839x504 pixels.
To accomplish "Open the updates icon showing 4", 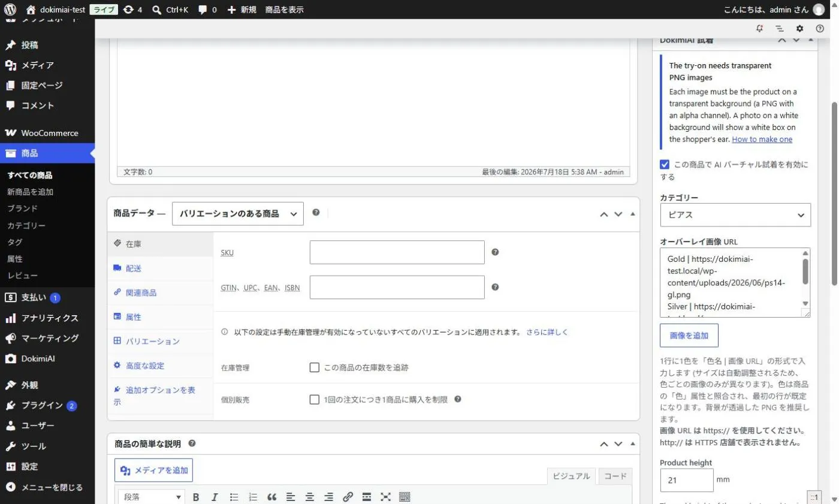I will coord(132,10).
